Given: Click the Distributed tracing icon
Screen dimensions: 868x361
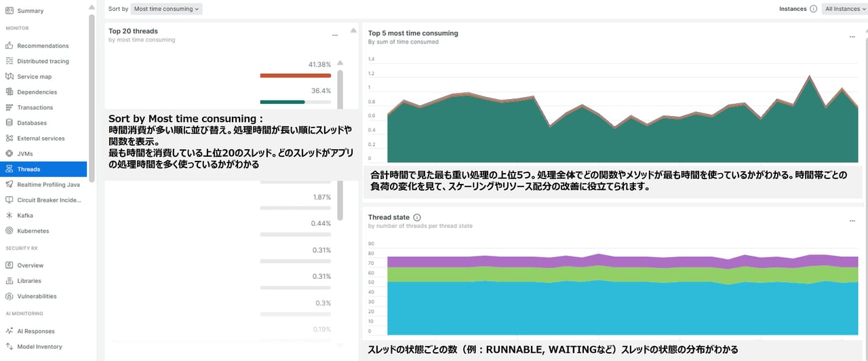Looking at the screenshot, I should (x=9, y=61).
